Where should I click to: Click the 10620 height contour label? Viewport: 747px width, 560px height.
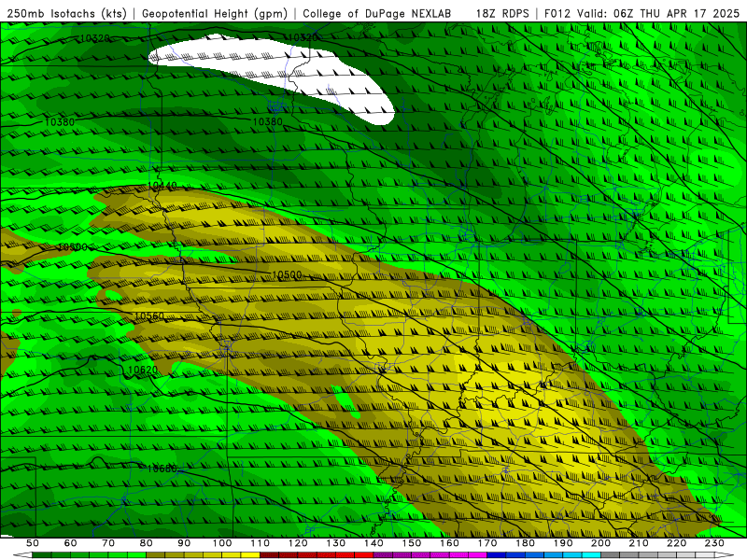143,370
